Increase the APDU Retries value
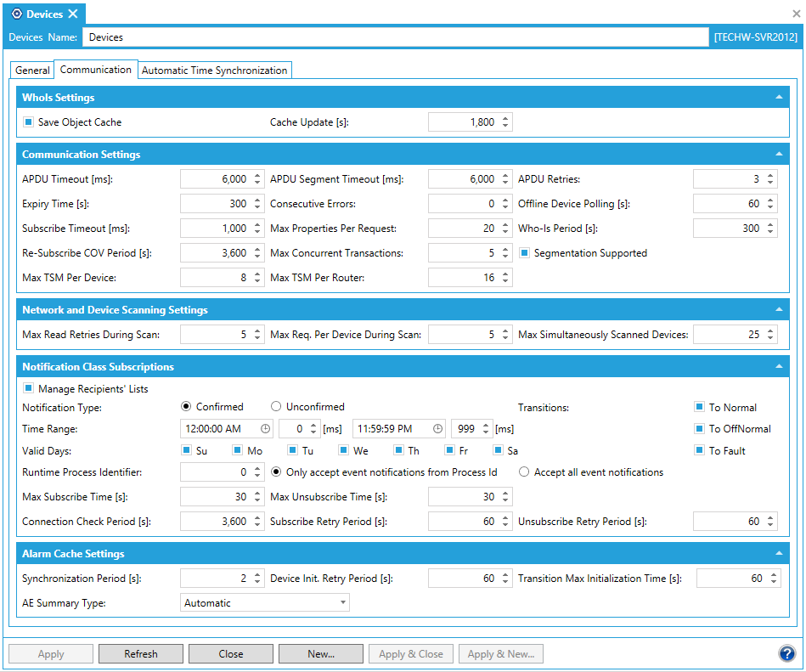806x672 pixels. 770,176
